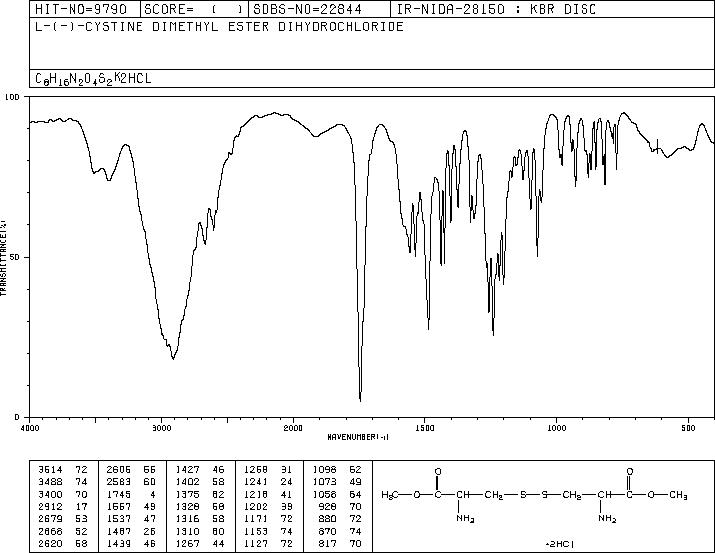Click transmittance value 4 beside 1745
715x553 pixels.
153,494
